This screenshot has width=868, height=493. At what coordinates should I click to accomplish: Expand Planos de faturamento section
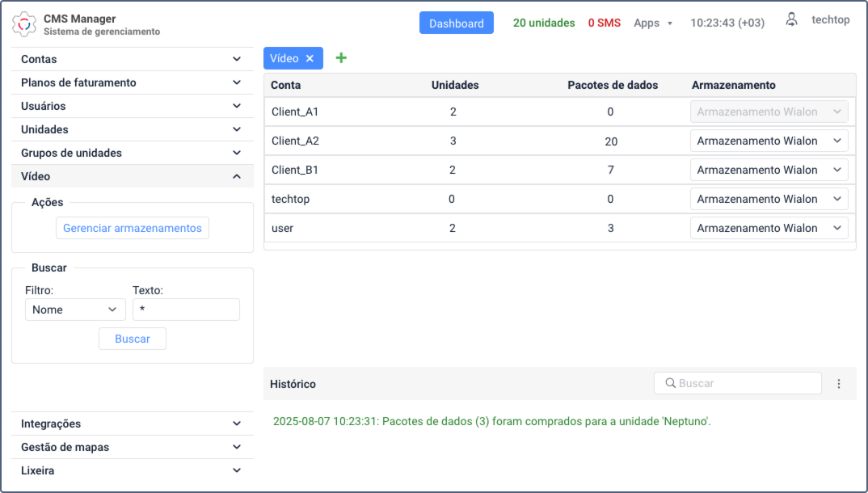tap(133, 82)
